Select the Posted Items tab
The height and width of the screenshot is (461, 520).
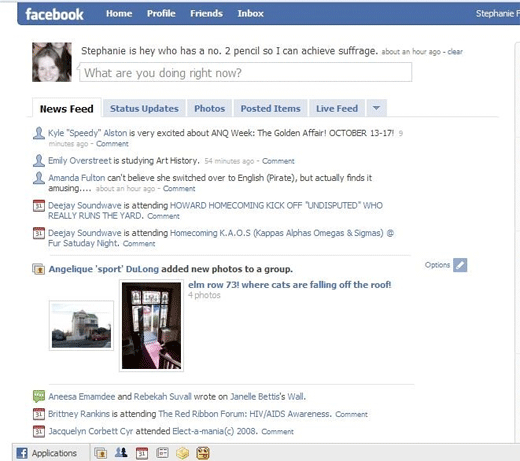click(270, 108)
